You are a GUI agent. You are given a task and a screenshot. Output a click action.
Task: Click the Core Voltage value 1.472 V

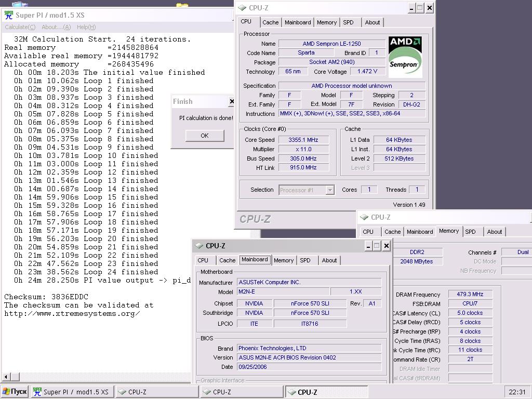[367, 71]
